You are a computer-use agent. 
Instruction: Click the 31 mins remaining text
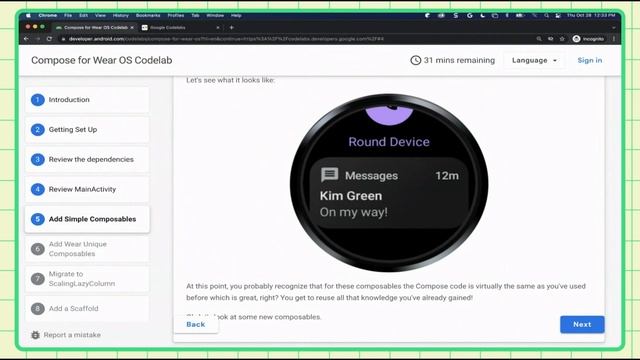pyautogui.click(x=459, y=60)
